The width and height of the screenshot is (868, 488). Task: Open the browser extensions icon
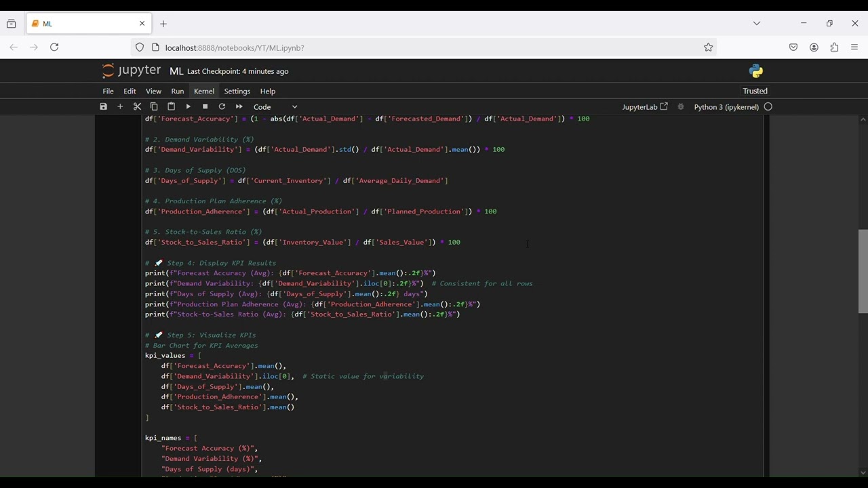(835, 47)
